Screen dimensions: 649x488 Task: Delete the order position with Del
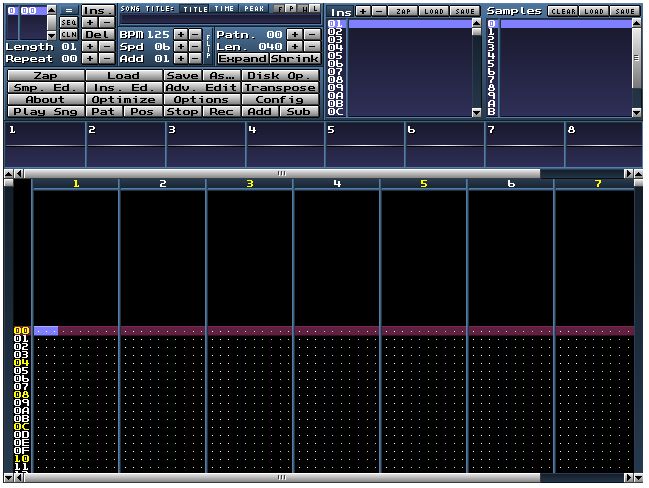click(x=98, y=34)
